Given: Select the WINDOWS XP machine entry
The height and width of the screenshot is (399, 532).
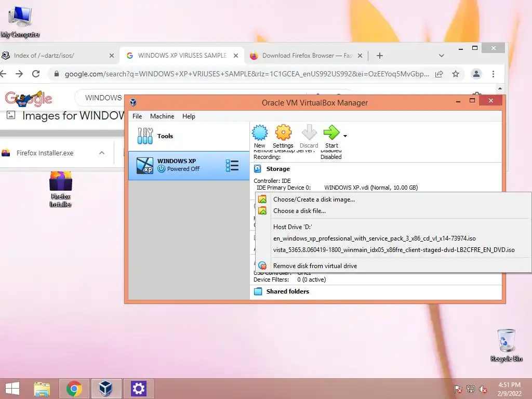Looking at the screenshot, I should (x=189, y=165).
